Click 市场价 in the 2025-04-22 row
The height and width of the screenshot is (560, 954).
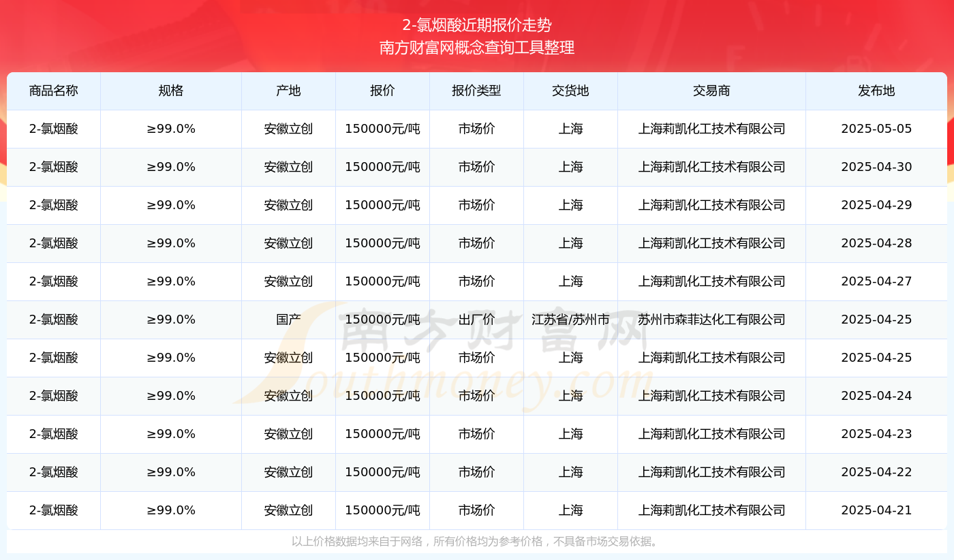(x=476, y=472)
